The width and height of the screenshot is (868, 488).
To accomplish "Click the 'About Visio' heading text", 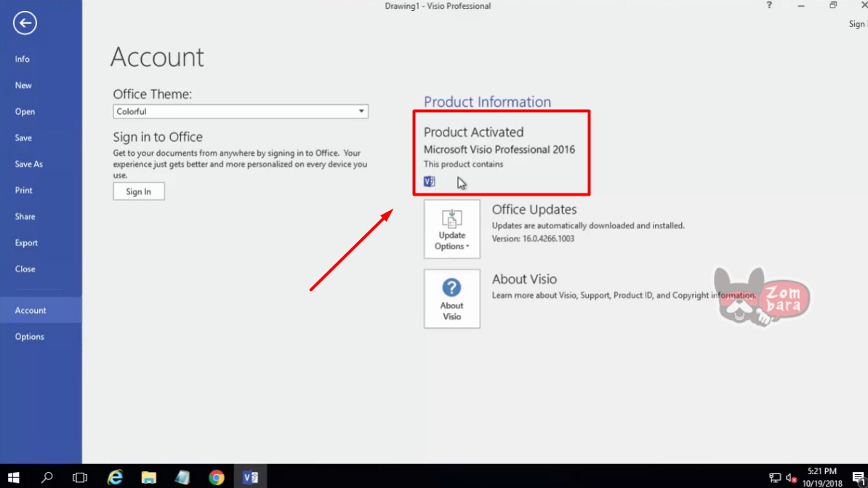I will (524, 279).
